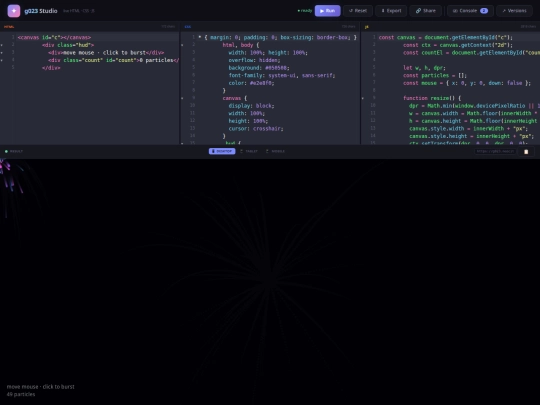This screenshot has width=540, height=405.
Task: Run the code with the Run button
Action: 327,11
